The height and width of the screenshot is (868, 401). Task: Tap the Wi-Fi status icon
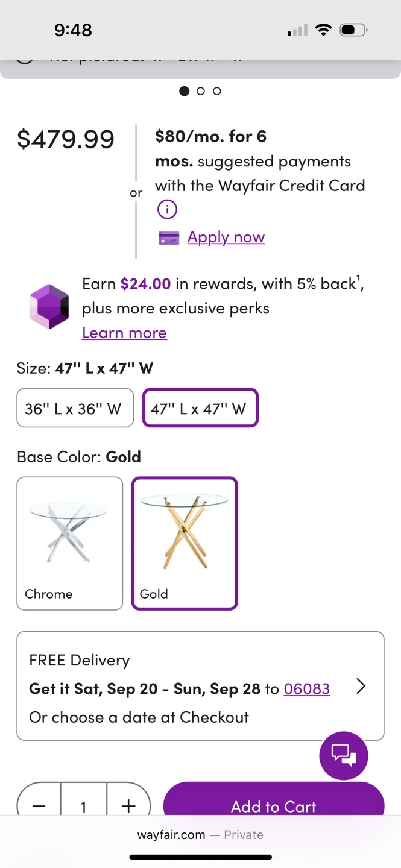pos(324,30)
